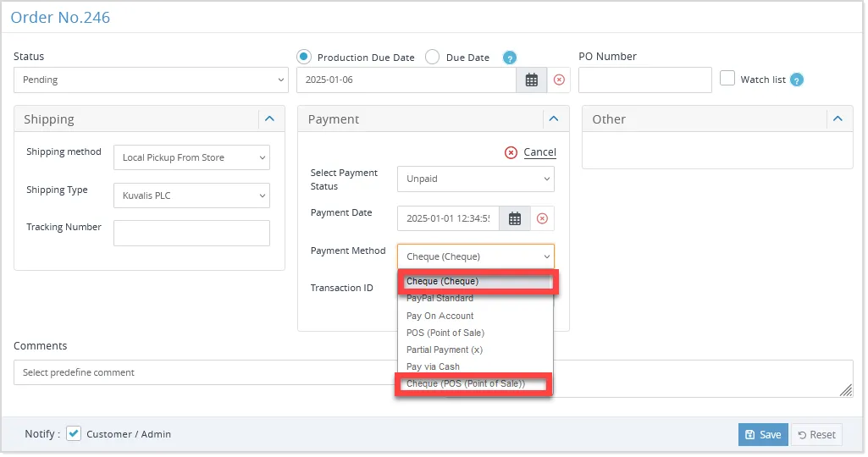Choose Pay via Cash option
Screen dimensions: 868x457
coord(476,366)
